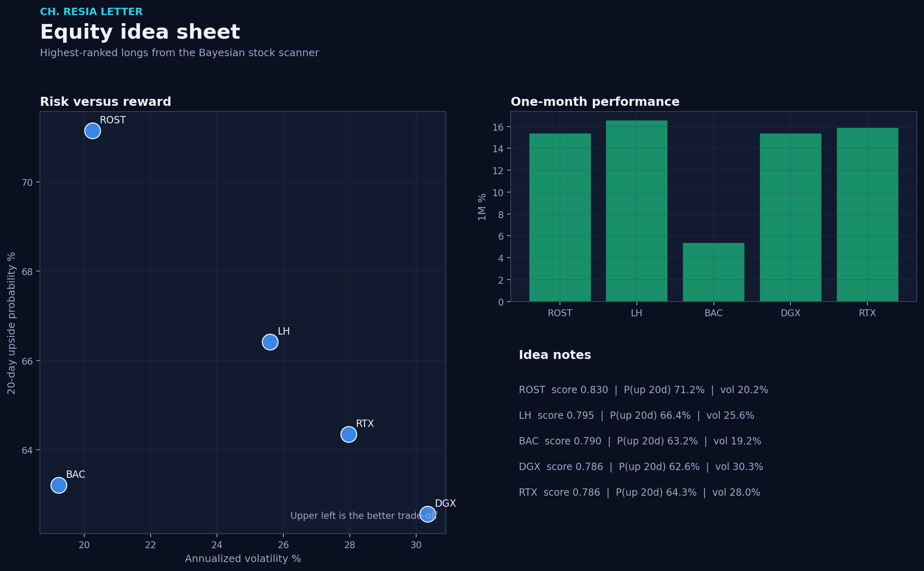Screen dimensions: 924x571
Task: Click 'Upper left is the better trade-off' annotation
Action: pyautogui.click(x=364, y=516)
